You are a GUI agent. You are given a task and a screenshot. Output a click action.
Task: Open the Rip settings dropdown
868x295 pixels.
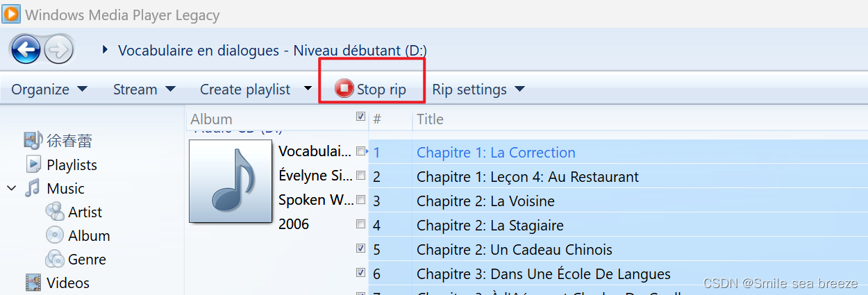coord(478,90)
